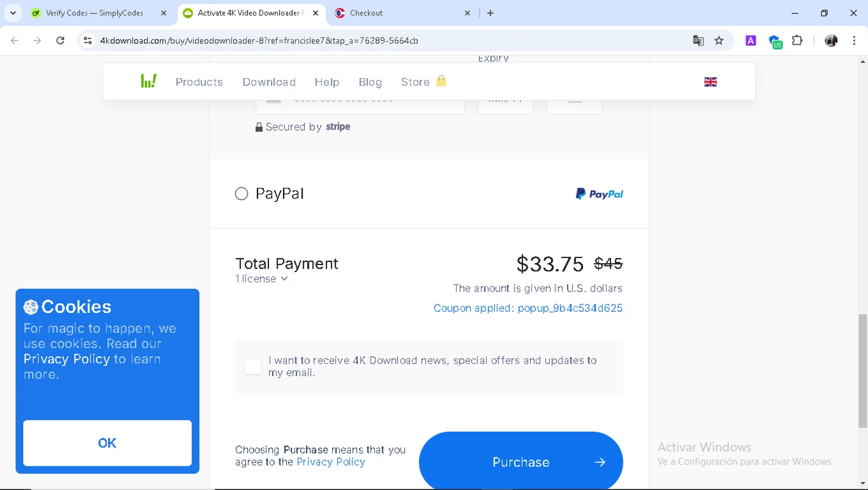Click the Coupon applied popup_9b4c534d625 text
Screen dimensions: 868x490
pos(528,308)
